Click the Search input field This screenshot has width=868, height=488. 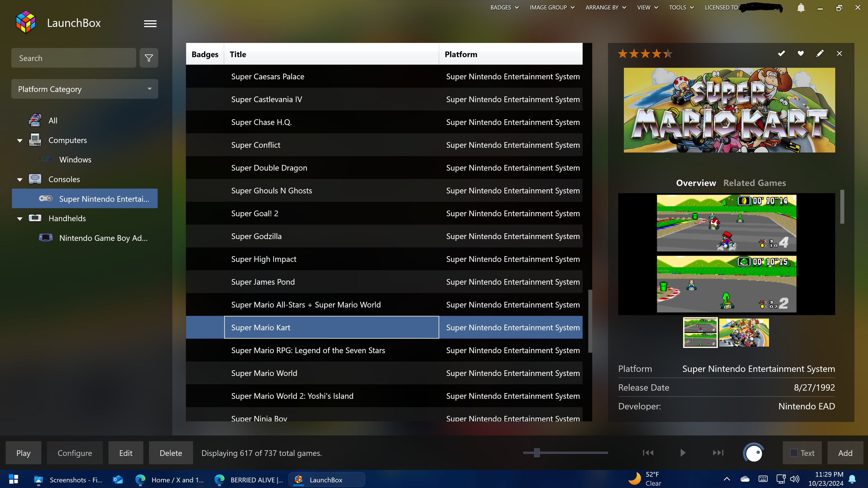(74, 58)
